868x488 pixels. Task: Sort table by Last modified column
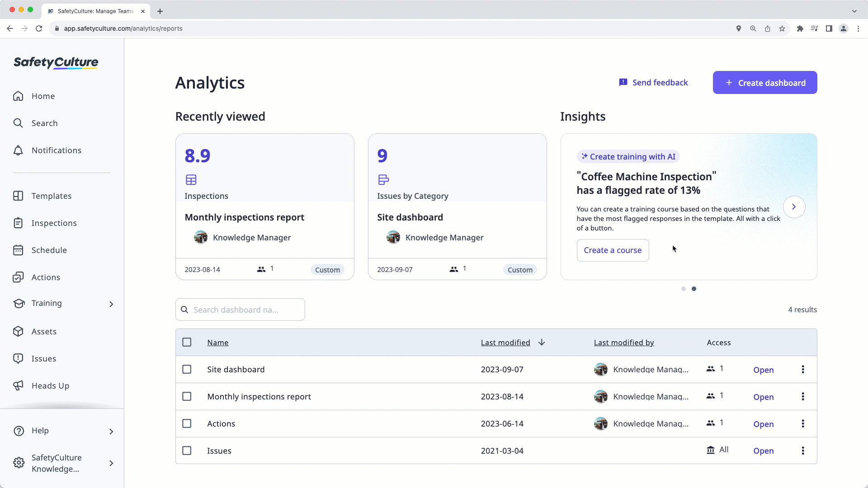505,343
